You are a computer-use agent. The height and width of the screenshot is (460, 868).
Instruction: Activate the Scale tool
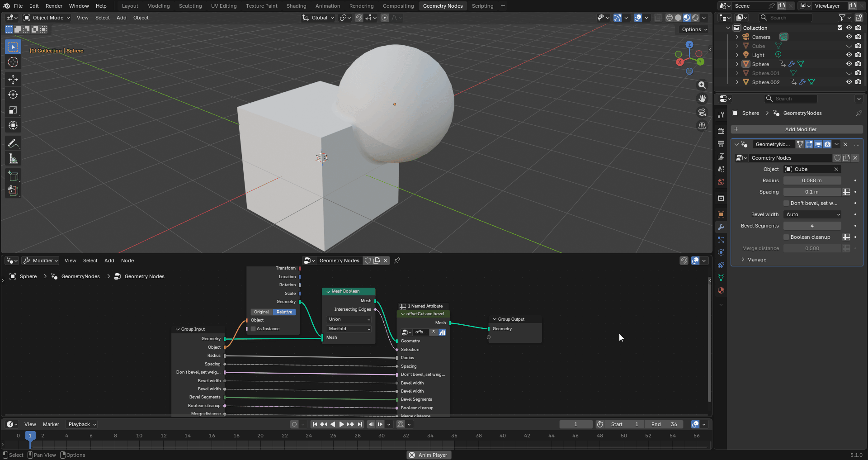[13, 110]
